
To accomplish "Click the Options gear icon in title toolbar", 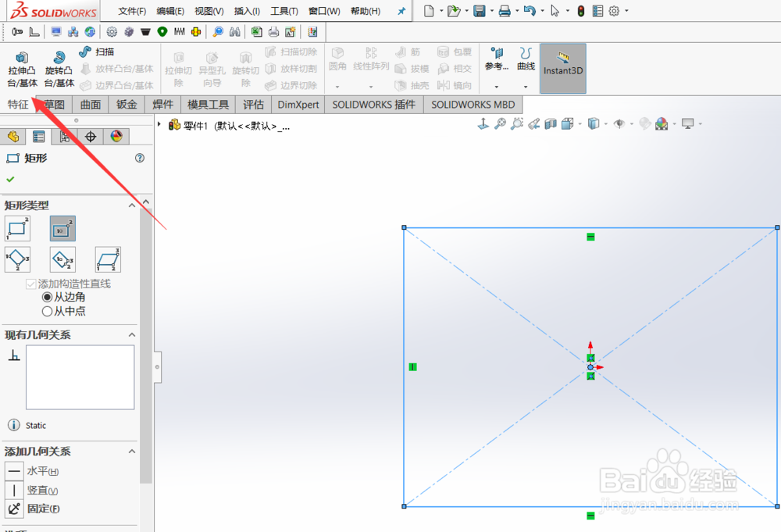I will [x=614, y=10].
